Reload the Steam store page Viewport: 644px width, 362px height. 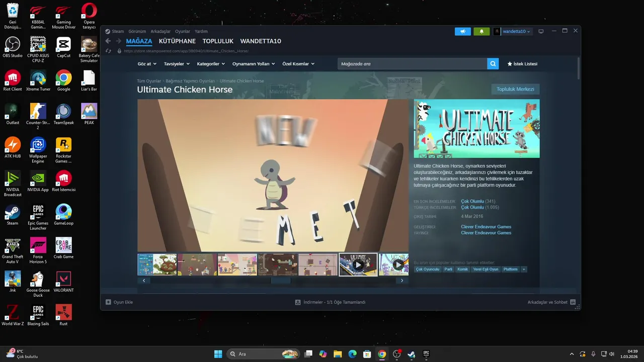click(108, 51)
